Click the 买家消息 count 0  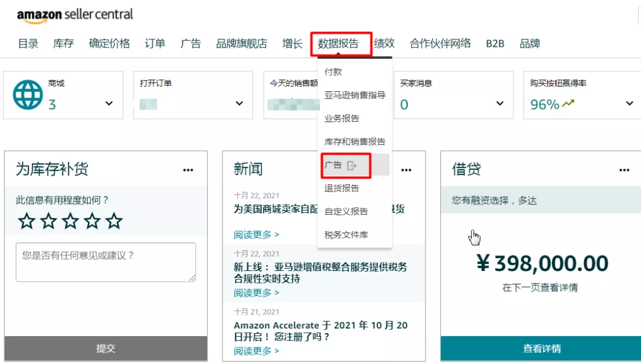pos(404,104)
